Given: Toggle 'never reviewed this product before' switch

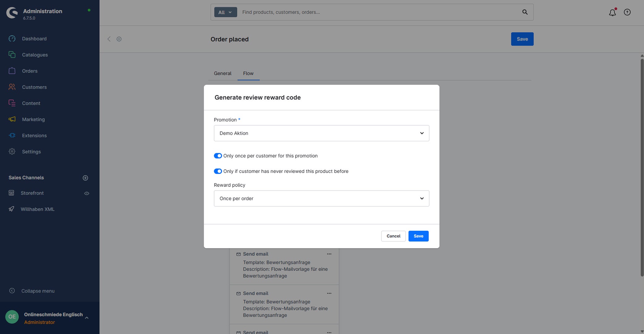Looking at the screenshot, I should click(218, 171).
